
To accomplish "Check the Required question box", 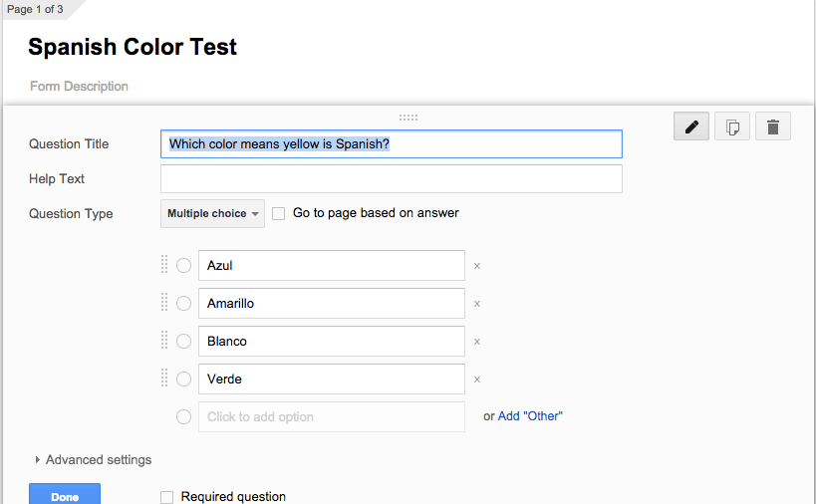I will [167, 497].
